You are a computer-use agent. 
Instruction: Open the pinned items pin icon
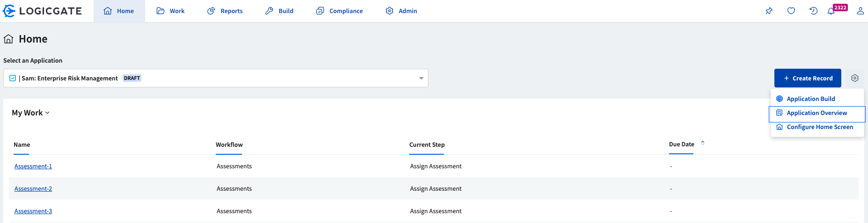pyautogui.click(x=769, y=11)
